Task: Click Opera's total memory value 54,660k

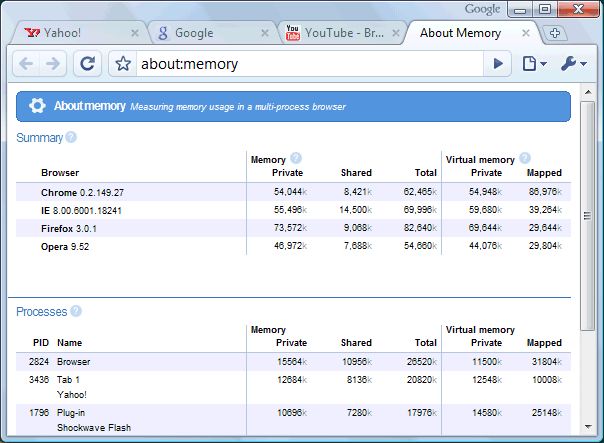Action: 420,246
